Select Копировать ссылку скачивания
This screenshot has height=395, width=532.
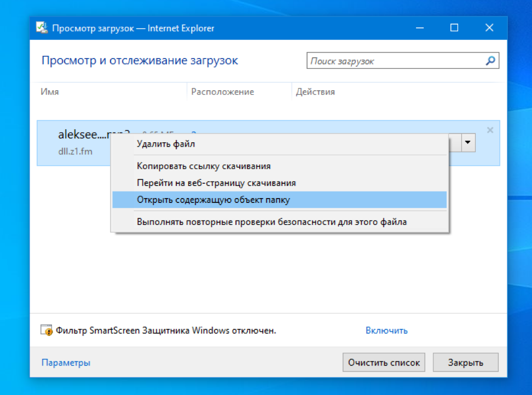pyautogui.click(x=204, y=166)
